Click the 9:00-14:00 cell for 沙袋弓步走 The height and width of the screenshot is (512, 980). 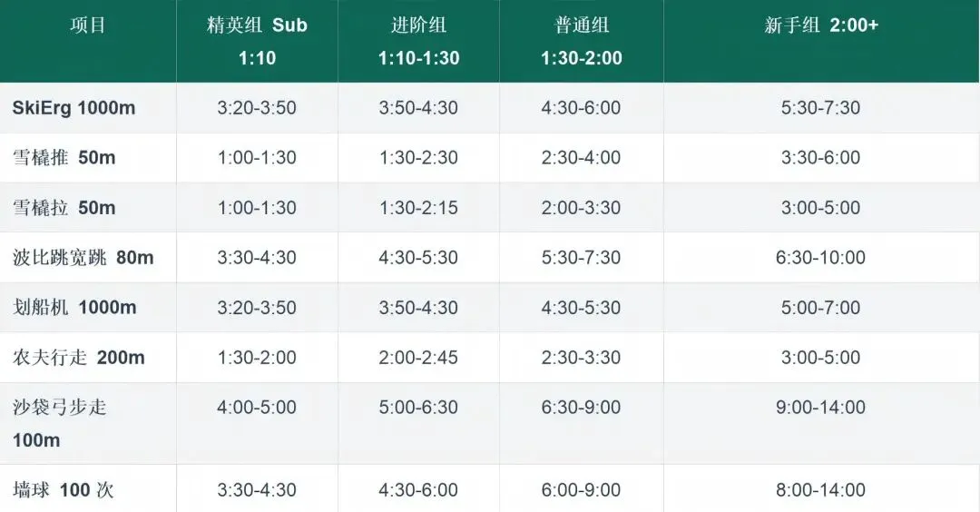820,408
